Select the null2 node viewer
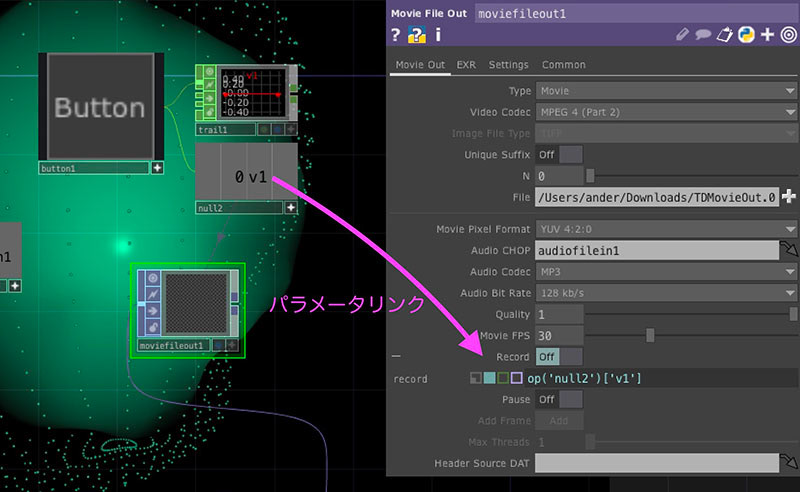This screenshot has width=800, height=492. [x=246, y=171]
